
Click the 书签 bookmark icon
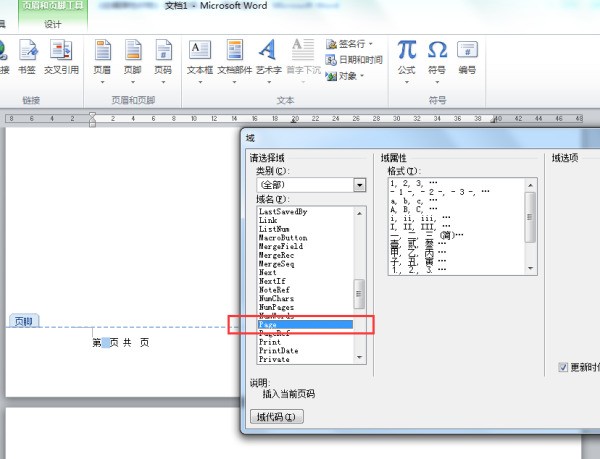(x=27, y=56)
